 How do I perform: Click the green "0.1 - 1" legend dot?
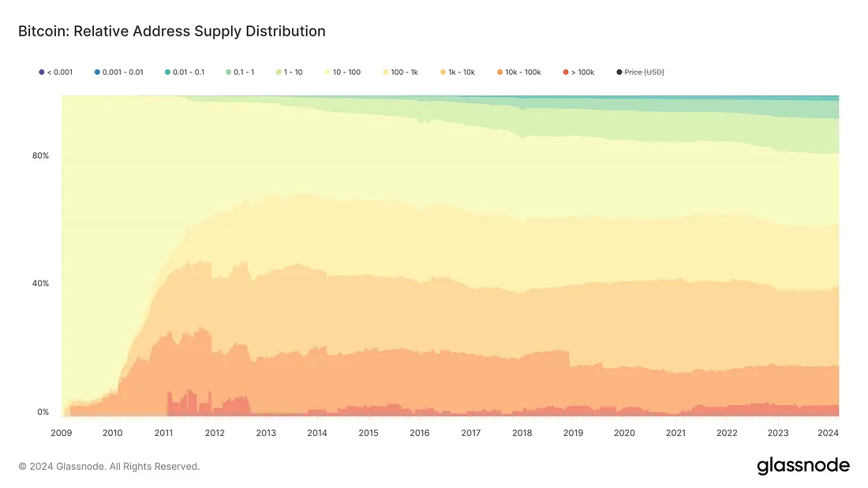[x=228, y=73]
